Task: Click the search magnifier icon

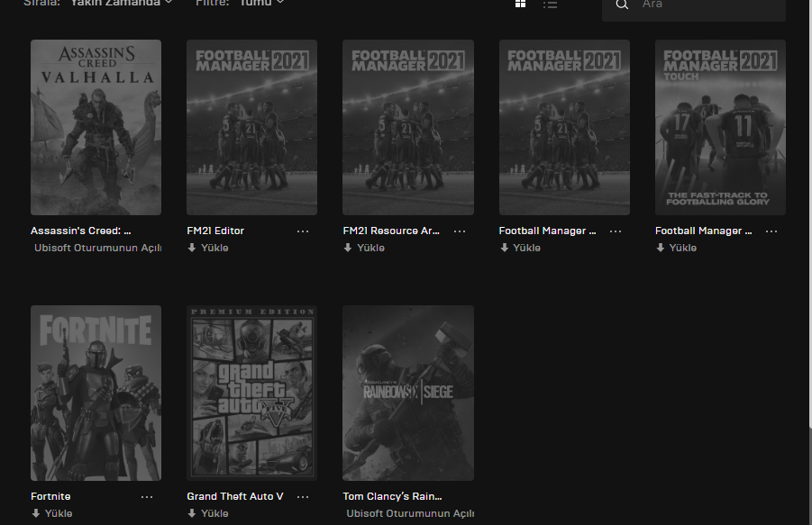Action: tap(622, 5)
